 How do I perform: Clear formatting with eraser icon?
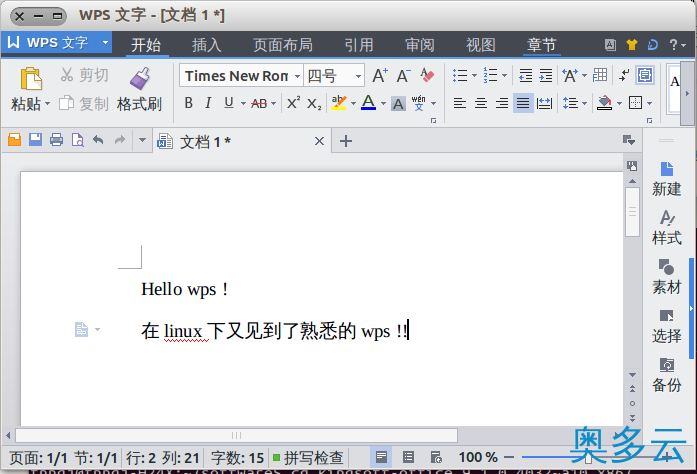[x=427, y=76]
